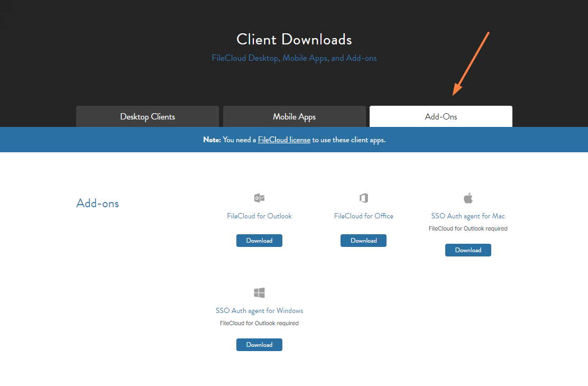Download FileCloud for Outlook

pos(259,241)
